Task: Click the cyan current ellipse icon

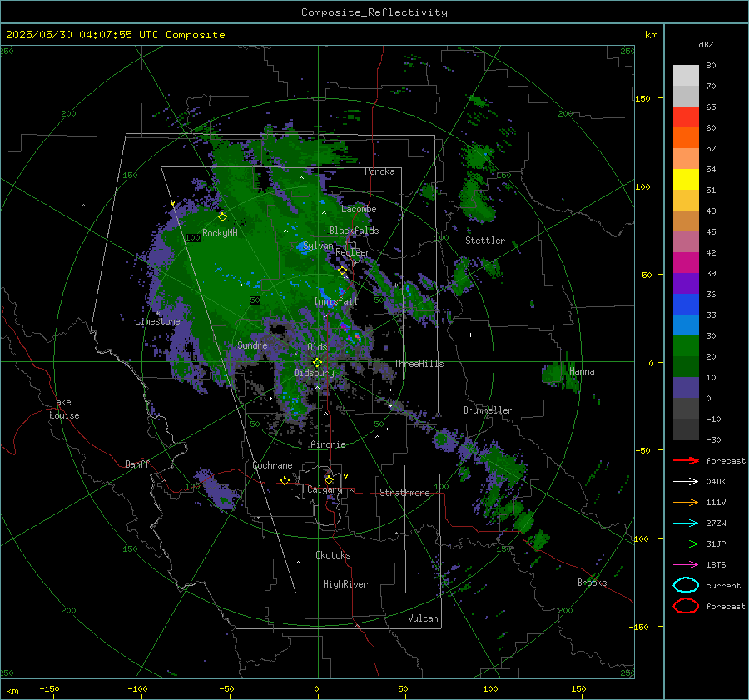Action: click(x=686, y=585)
